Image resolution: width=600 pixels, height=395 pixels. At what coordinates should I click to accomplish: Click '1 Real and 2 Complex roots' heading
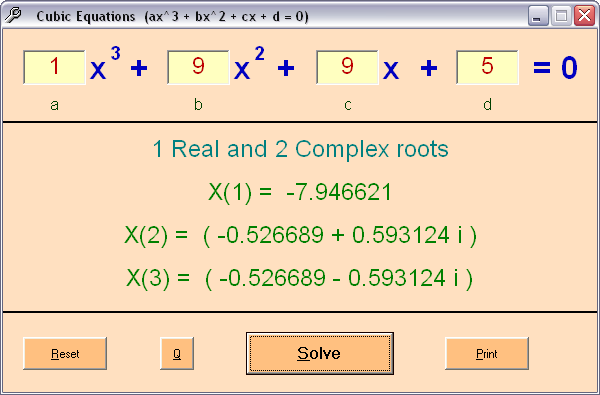point(300,149)
